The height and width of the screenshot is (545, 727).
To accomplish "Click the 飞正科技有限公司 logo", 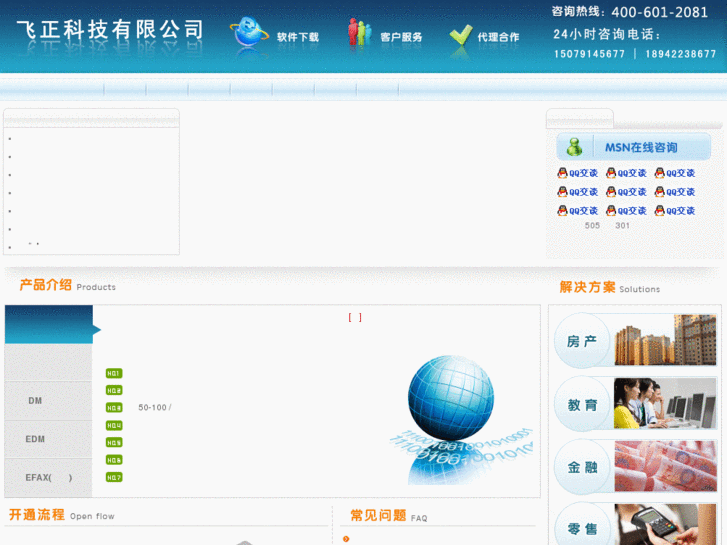I will click(x=110, y=30).
